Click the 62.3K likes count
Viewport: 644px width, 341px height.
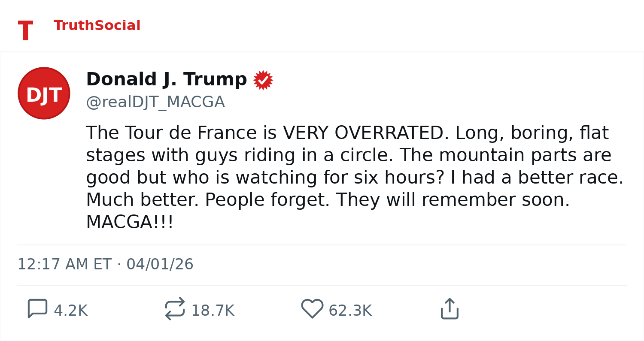(x=350, y=309)
